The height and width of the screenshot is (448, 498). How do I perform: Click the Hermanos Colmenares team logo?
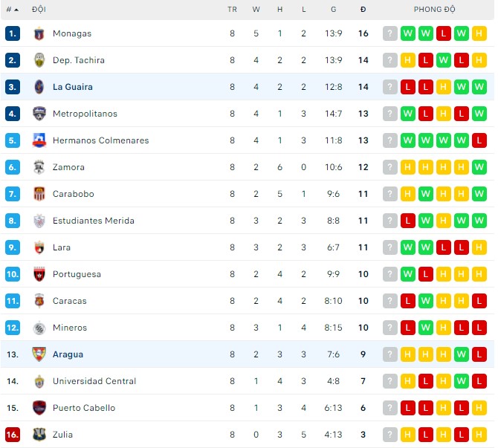click(x=39, y=140)
